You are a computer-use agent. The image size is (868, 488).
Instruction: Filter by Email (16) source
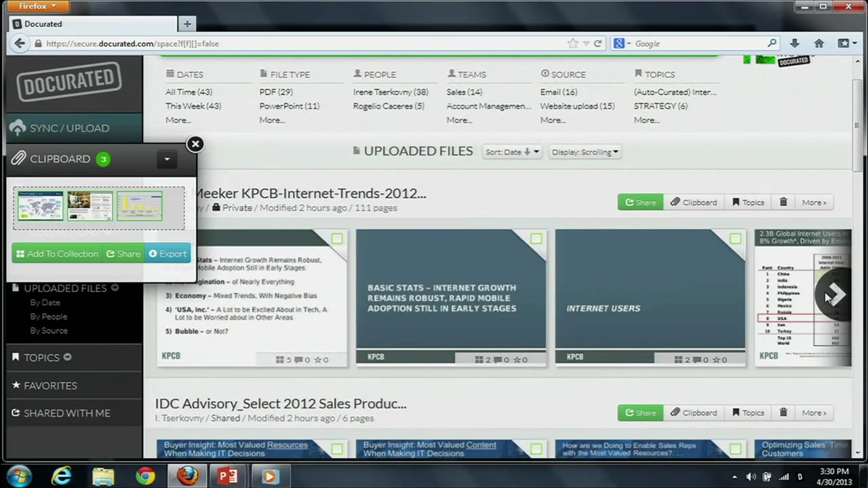(x=559, y=92)
